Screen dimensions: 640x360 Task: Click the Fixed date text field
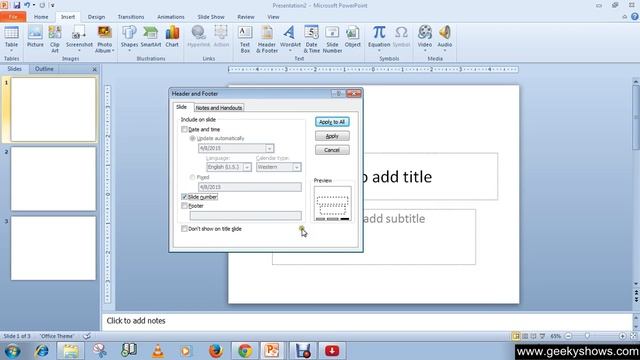click(x=250, y=187)
